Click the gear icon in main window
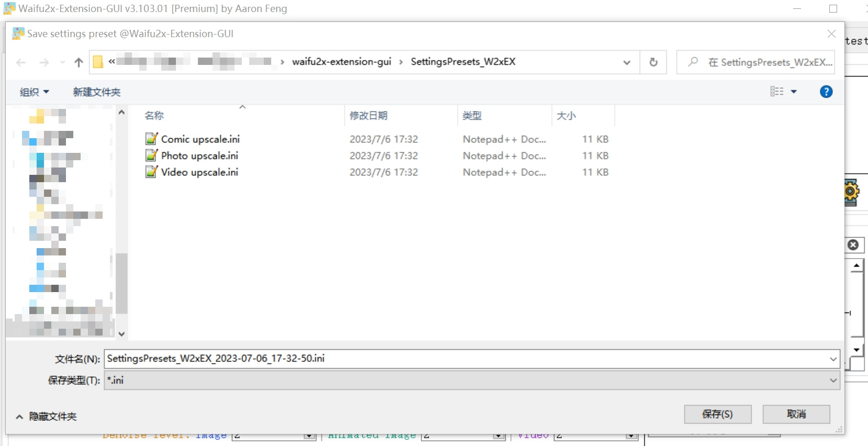This screenshot has width=868, height=446. point(852,192)
